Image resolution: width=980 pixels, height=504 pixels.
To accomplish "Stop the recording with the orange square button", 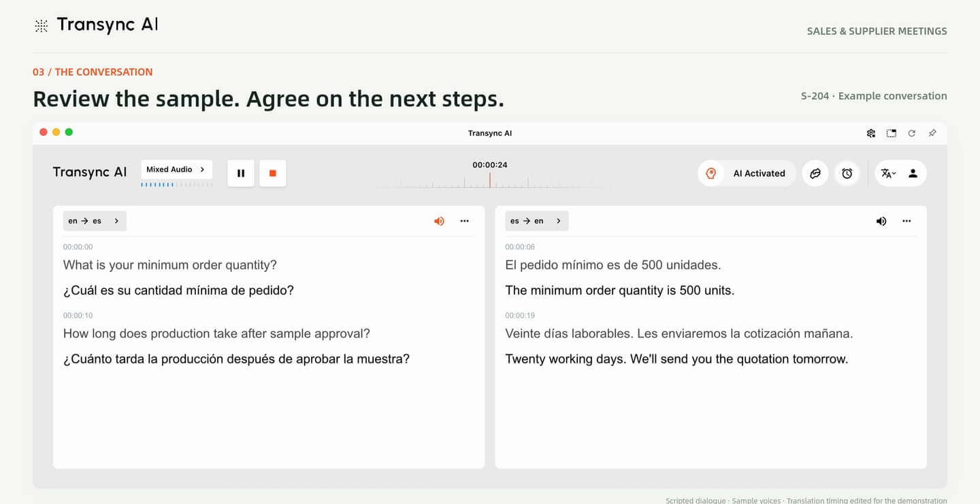I will tap(273, 173).
